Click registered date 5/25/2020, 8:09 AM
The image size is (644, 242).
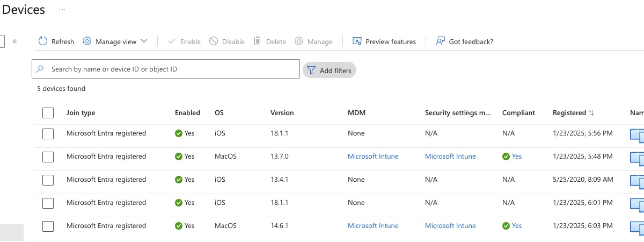[583, 180]
